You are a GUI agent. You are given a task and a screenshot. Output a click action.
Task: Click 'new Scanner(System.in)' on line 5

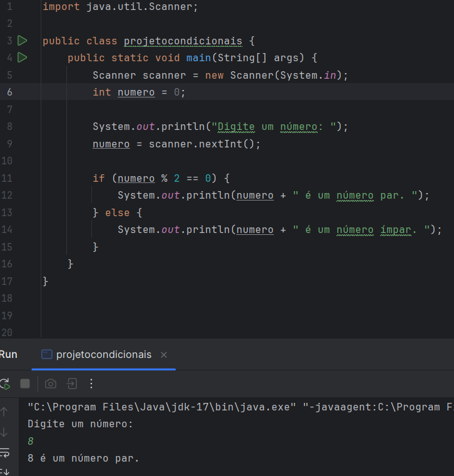273,76
